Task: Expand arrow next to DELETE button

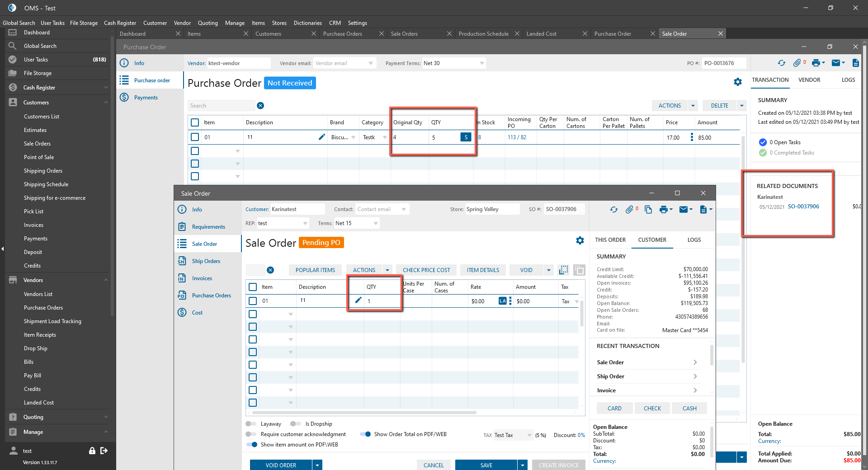Action: point(741,106)
